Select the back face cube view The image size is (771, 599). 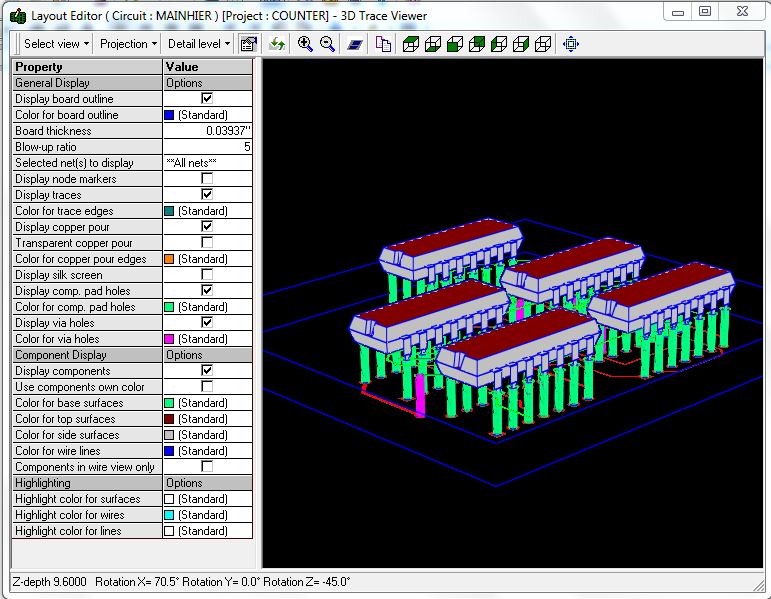(x=477, y=44)
